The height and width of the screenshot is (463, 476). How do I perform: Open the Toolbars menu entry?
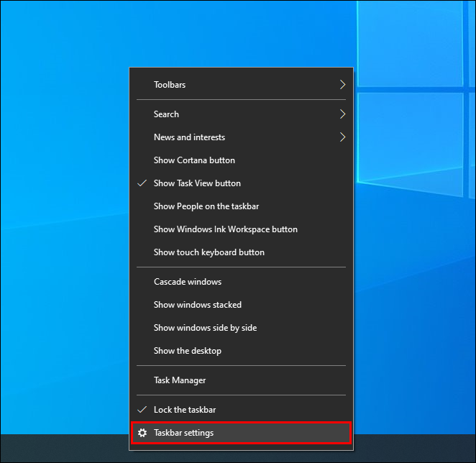point(170,85)
